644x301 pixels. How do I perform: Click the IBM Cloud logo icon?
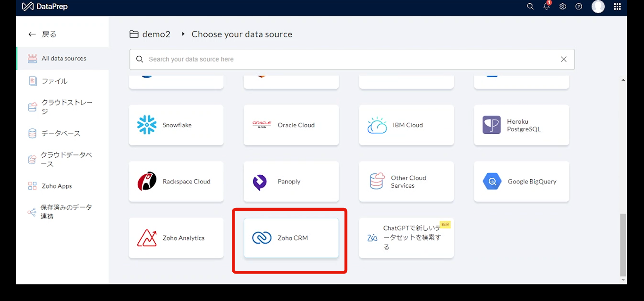click(x=377, y=125)
